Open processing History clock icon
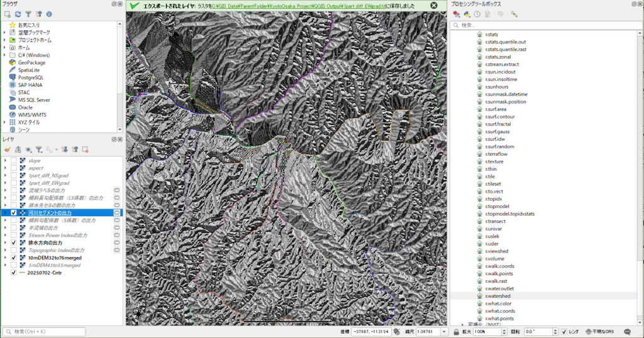This screenshot has height=338, width=644. click(x=477, y=14)
